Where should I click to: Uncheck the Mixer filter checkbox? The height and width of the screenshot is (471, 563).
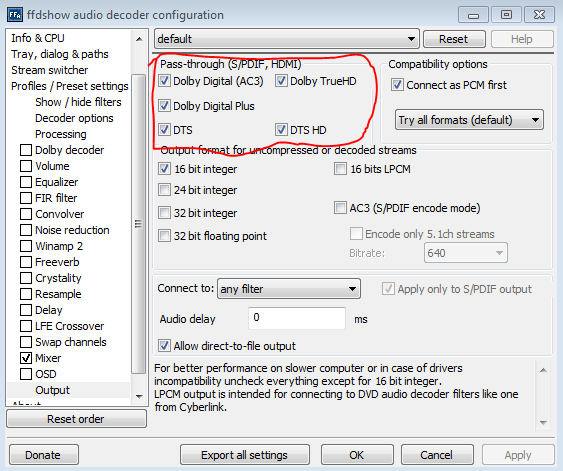(x=25, y=358)
